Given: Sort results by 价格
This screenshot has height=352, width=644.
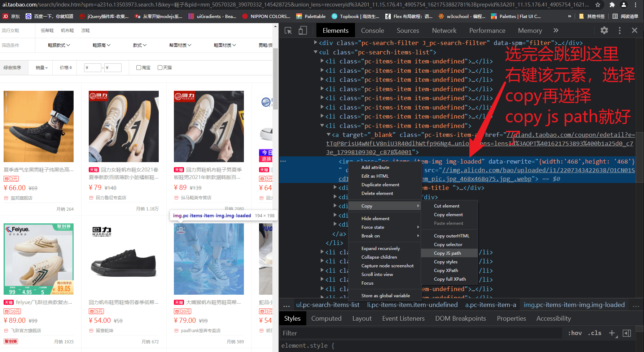Looking at the screenshot, I should tap(66, 67).
